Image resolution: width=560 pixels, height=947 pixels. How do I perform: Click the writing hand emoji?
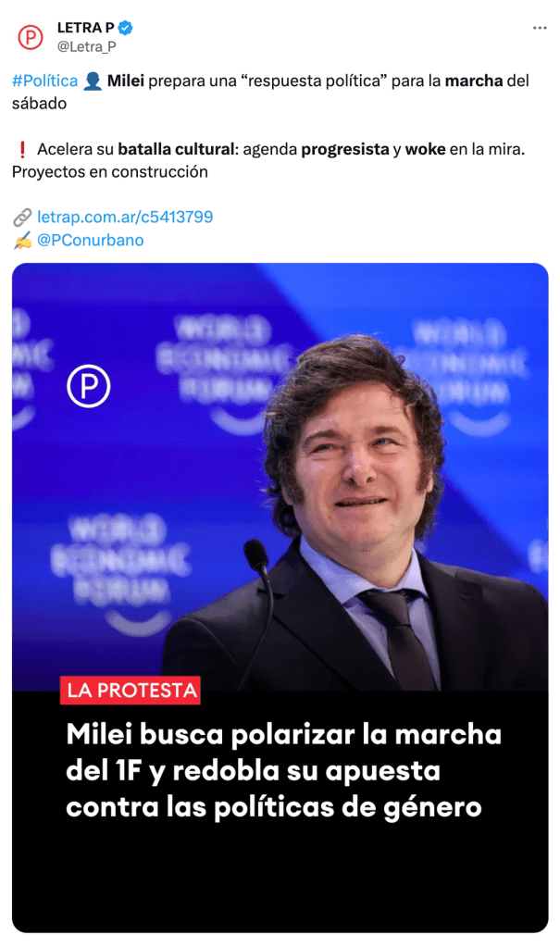(22, 241)
